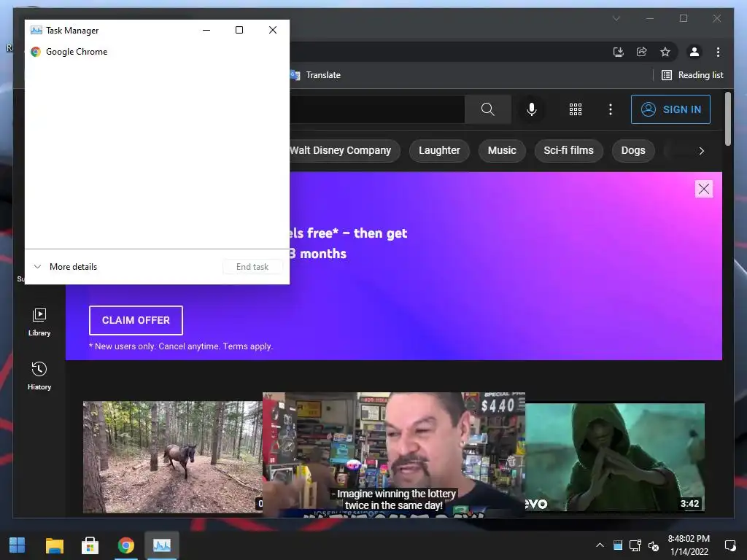Open network status tray icon

coord(635,545)
